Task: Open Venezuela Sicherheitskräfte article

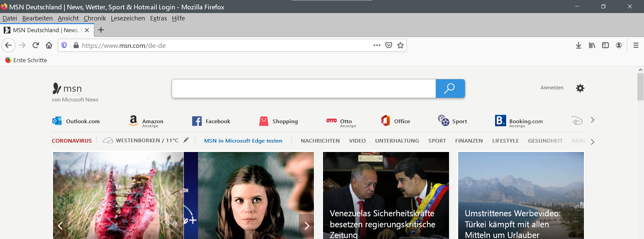Action: [386, 195]
